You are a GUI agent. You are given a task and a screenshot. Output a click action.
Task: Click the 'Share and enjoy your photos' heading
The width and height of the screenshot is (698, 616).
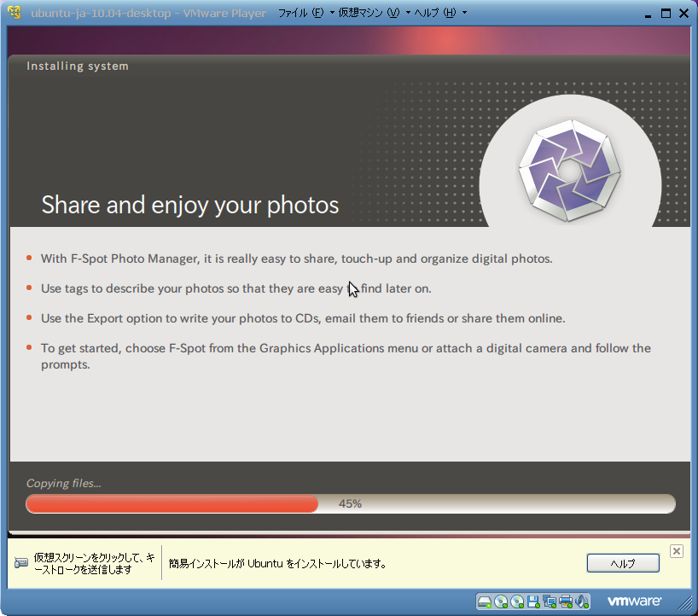(x=190, y=205)
